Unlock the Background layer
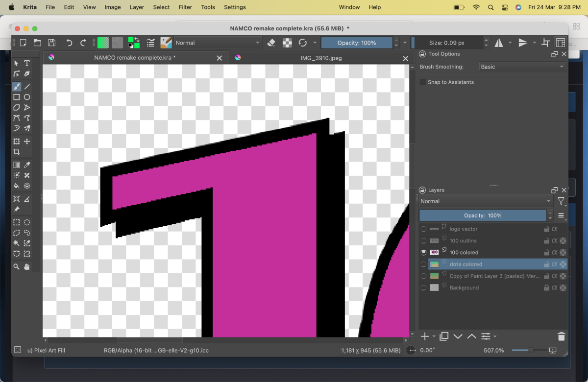 click(x=546, y=288)
